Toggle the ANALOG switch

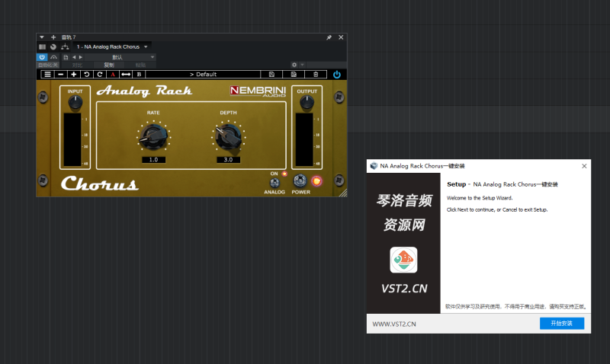[274, 182]
